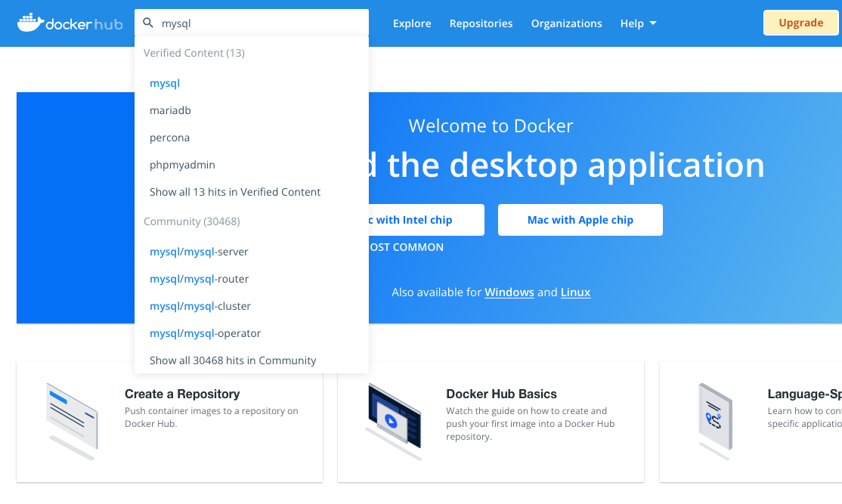Click the Community (30468) heading

tap(192, 221)
